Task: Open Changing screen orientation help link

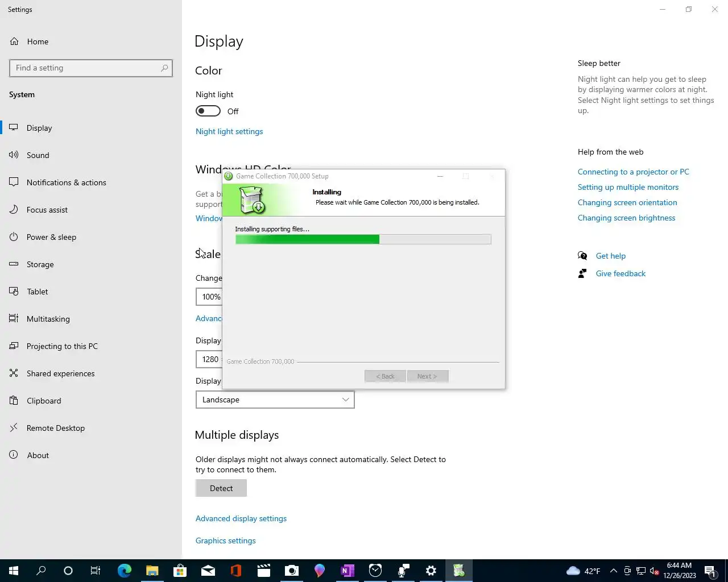Action: 627,202
